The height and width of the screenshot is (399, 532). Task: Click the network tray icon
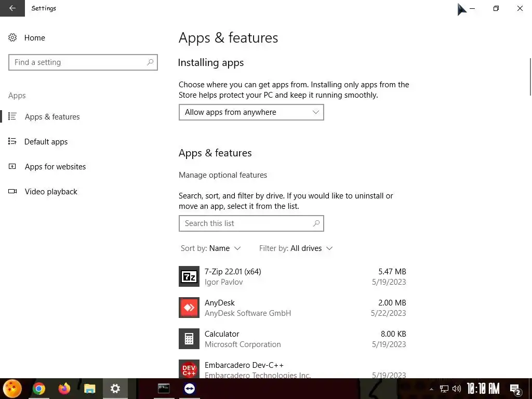click(444, 389)
